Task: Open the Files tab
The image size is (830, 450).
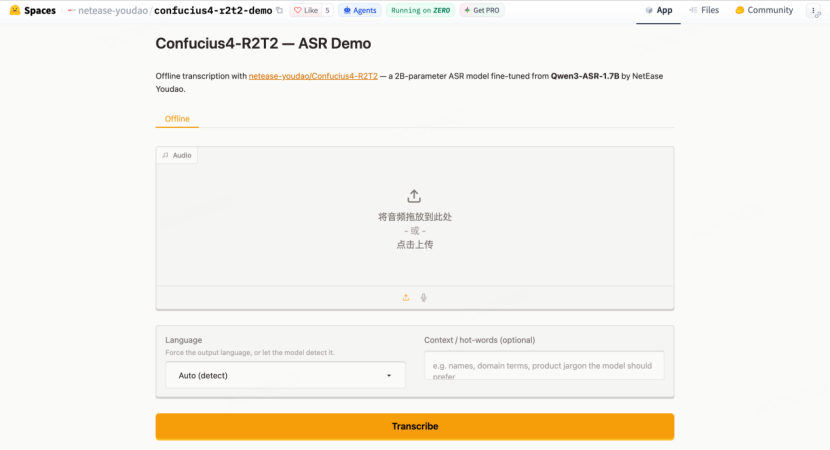Action: [x=704, y=10]
